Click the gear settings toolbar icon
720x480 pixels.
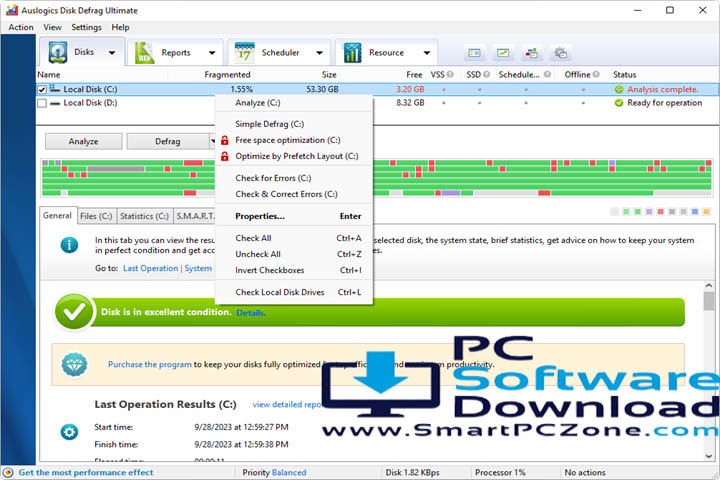[560, 53]
